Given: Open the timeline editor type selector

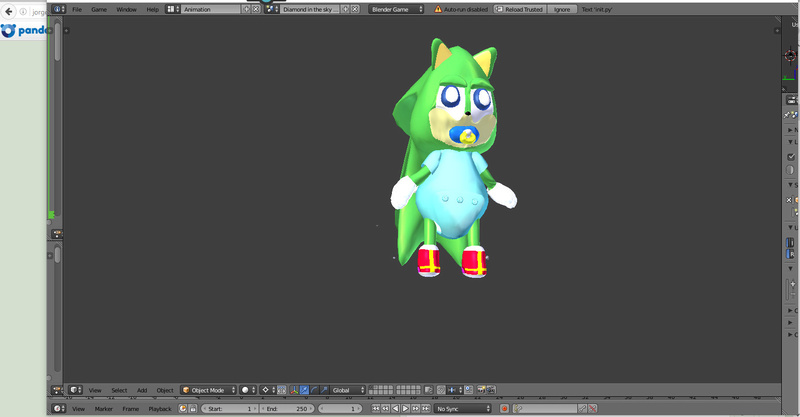Looking at the screenshot, I should [59, 408].
